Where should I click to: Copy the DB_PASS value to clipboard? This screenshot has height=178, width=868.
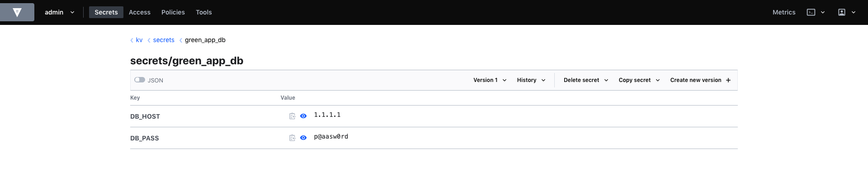(292, 138)
